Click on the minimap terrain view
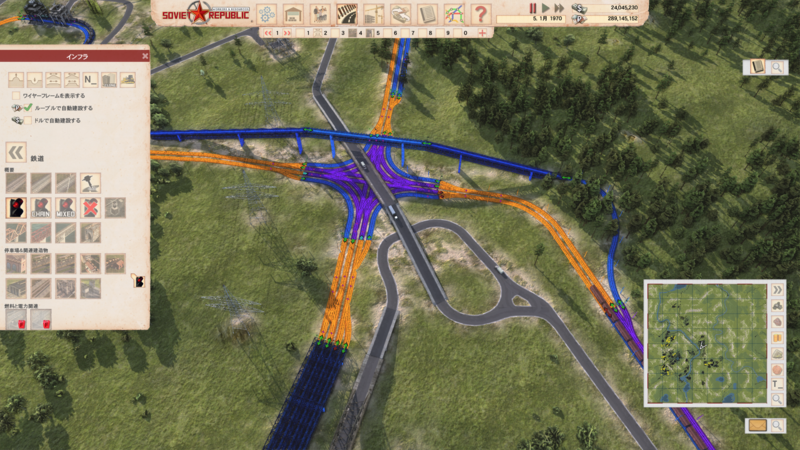Screen dimensions: 800x450 point(703,342)
